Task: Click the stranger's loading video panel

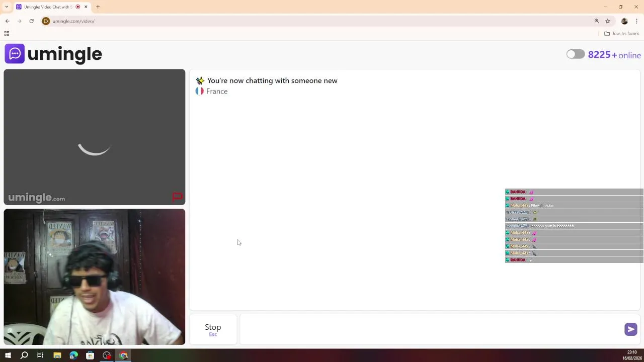Action: coord(95,137)
